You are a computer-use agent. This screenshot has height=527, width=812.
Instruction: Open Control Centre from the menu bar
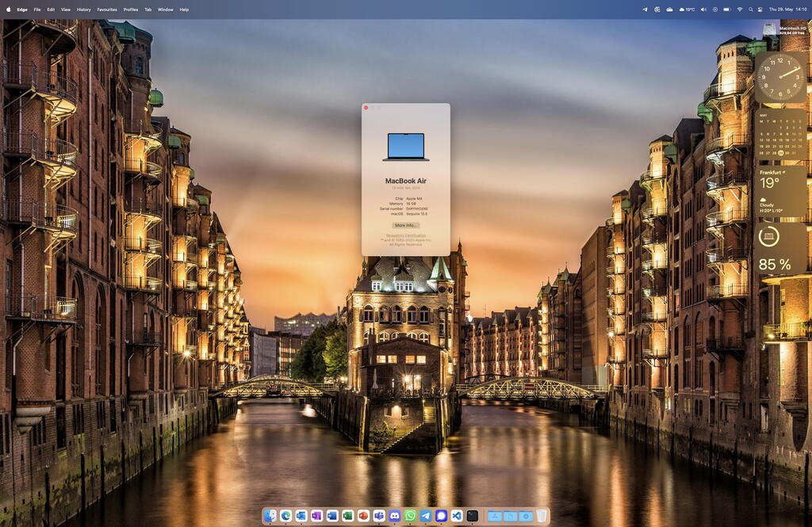[760, 10]
